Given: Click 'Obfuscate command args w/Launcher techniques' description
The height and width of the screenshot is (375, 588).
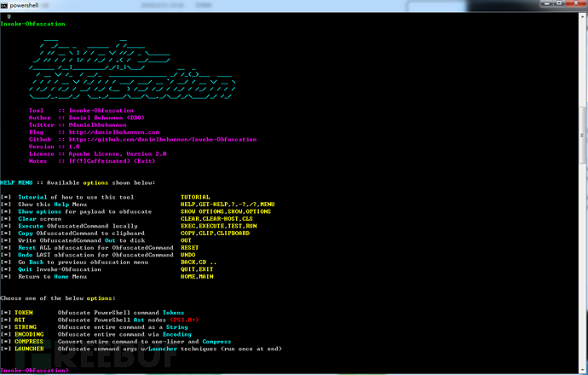Looking at the screenshot, I should coord(170,349).
